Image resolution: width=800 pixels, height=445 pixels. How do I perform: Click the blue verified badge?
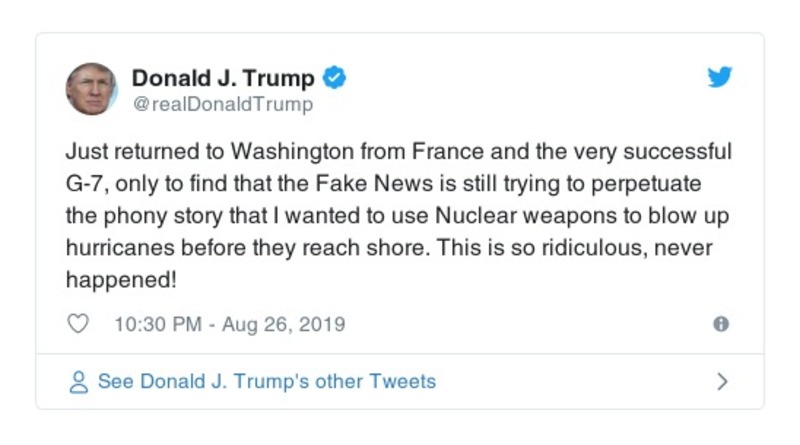(x=335, y=78)
